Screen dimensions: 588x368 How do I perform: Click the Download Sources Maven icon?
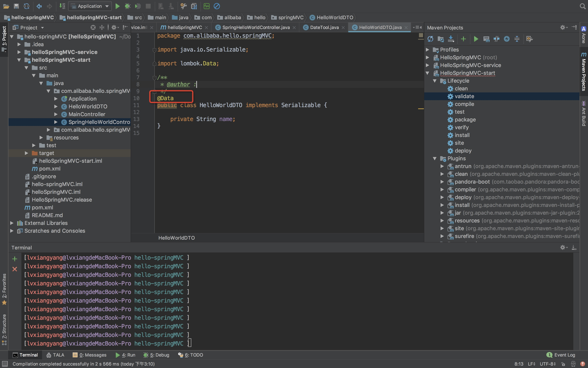coord(451,39)
